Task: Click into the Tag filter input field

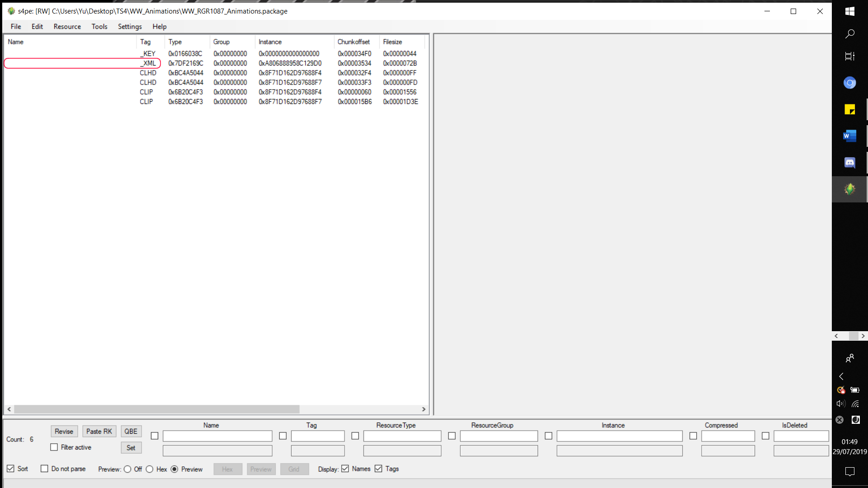Action: tap(318, 436)
